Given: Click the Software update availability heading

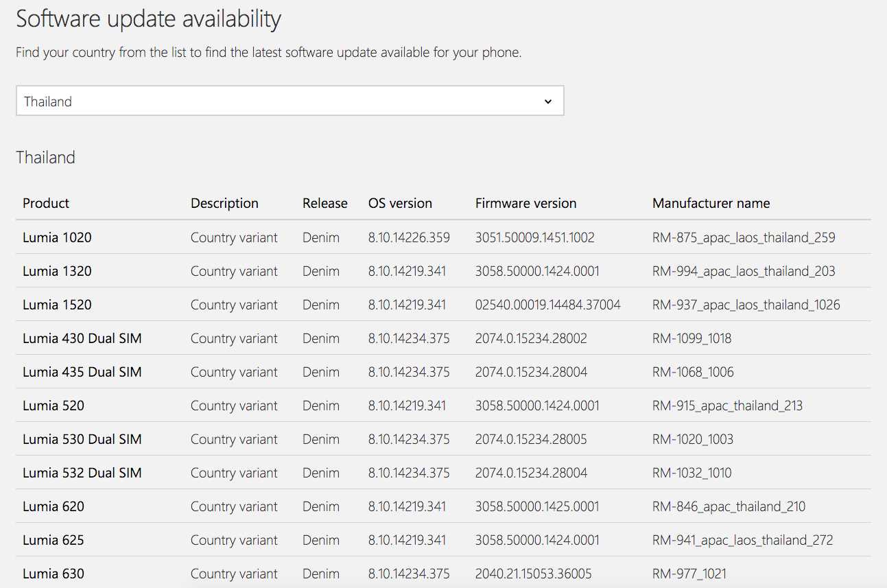Looking at the screenshot, I should pyautogui.click(x=148, y=19).
